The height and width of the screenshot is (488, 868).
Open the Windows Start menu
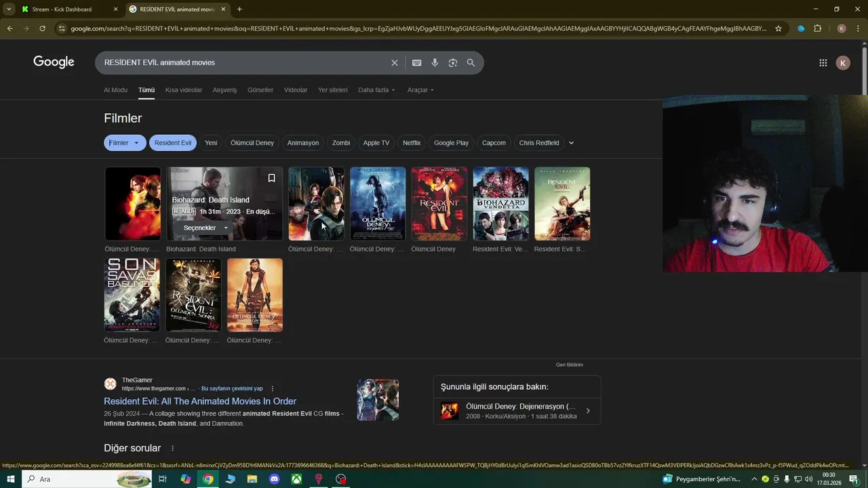(x=10, y=479)
